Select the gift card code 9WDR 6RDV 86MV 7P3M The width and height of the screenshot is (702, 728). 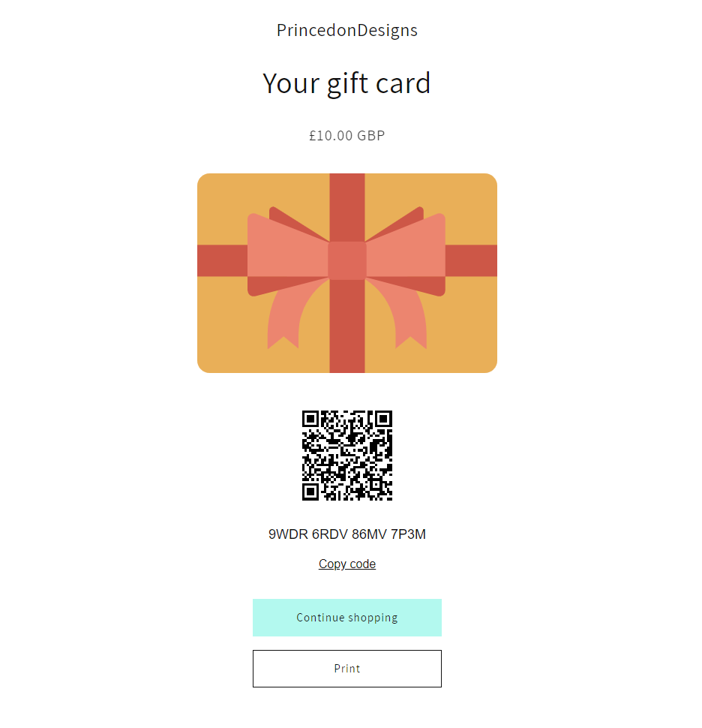click(347, 534)
